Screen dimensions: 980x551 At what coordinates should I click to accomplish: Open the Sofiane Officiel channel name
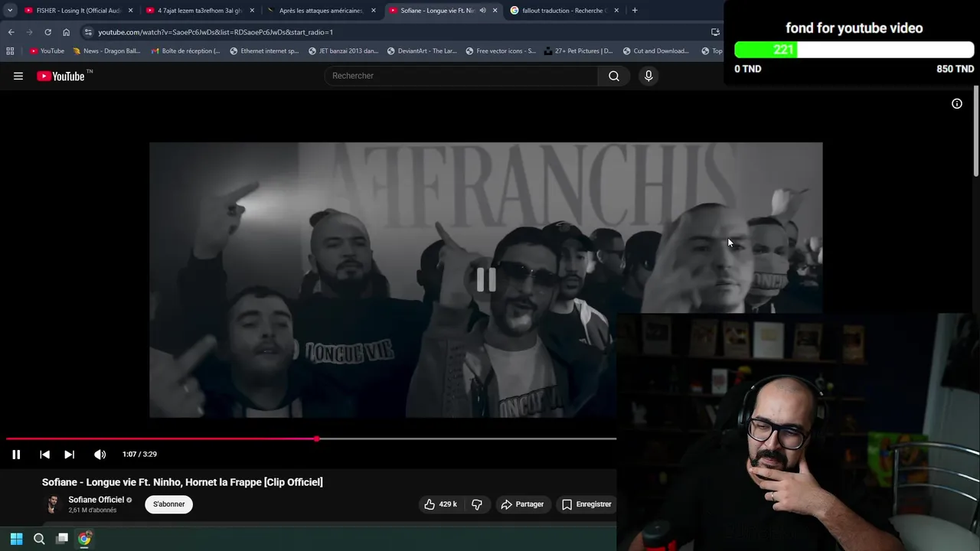pyautogui.click(x=96, y=500)
